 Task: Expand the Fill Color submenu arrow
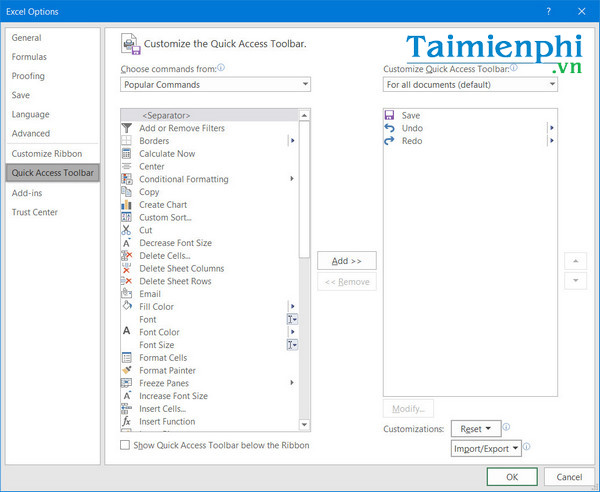[292, 306]
